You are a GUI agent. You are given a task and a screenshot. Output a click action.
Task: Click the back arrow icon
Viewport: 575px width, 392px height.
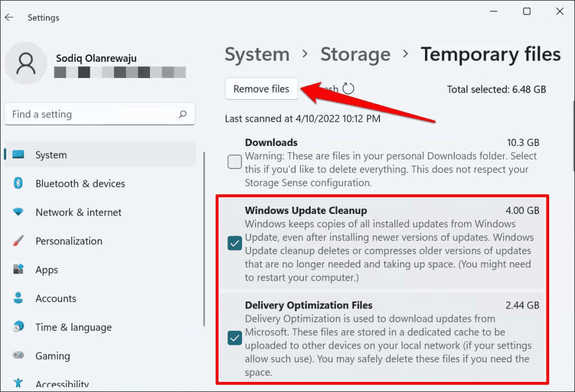(x=9, y=17)
